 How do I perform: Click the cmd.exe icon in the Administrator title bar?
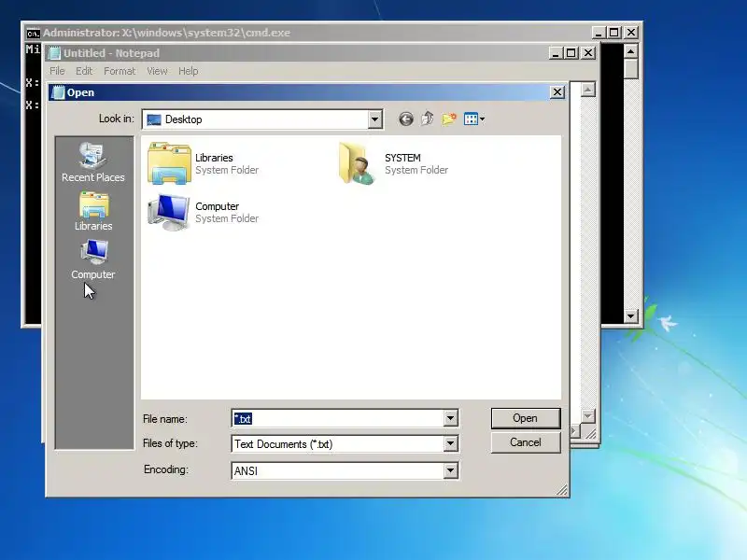[33, 34]
